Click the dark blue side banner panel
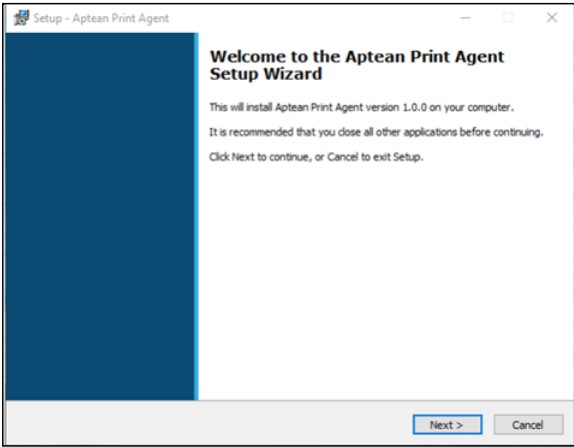The image size is (574, 447). [100, 216]
